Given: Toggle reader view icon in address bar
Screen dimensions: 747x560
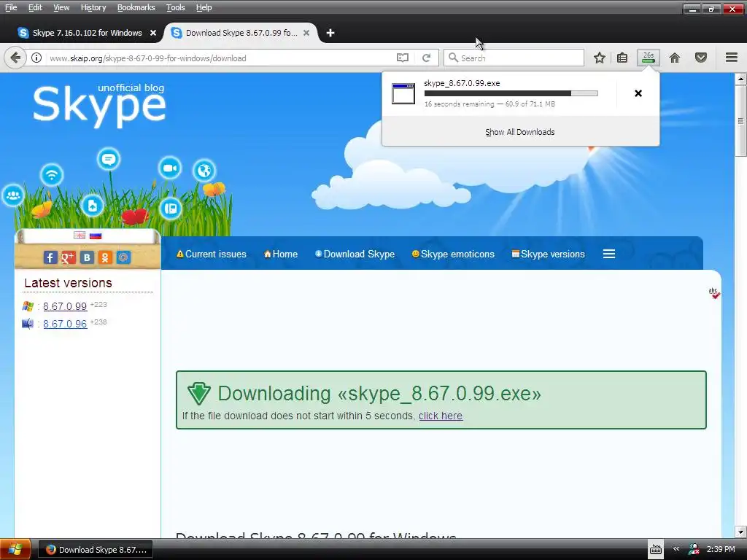Looking at the screenshot, I should [403, 58].
